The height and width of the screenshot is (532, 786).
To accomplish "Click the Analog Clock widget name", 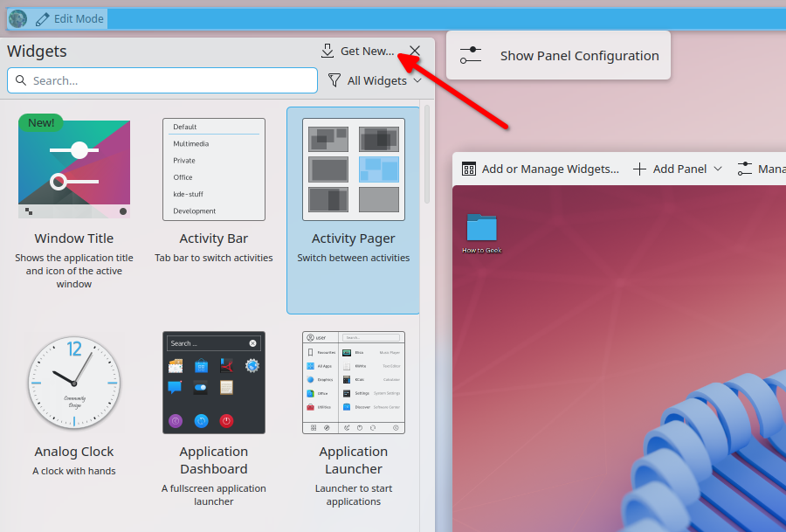I will (74, 452).
